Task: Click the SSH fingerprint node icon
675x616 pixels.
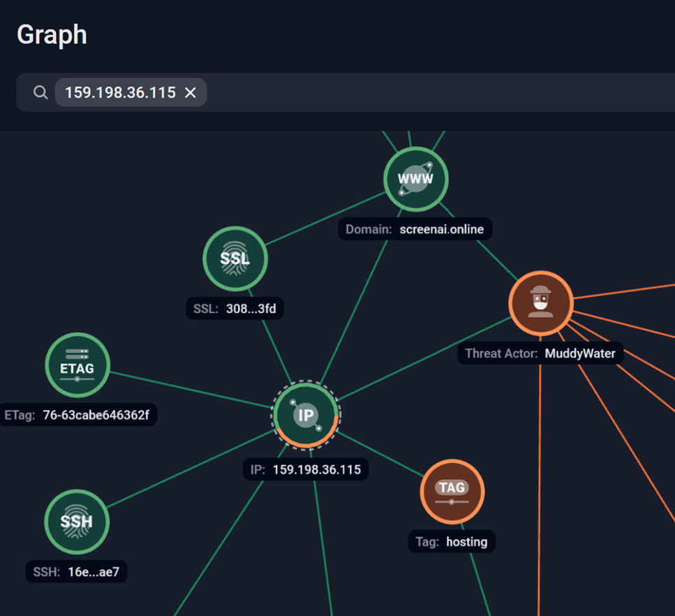Action: [76, 522]
